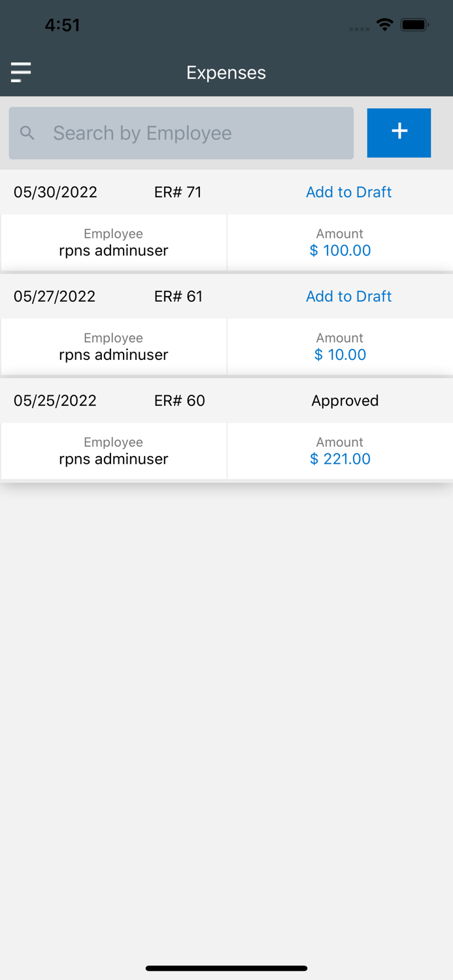
Task: Click the Approved status on ER# 60
Action: click(344, 400)
